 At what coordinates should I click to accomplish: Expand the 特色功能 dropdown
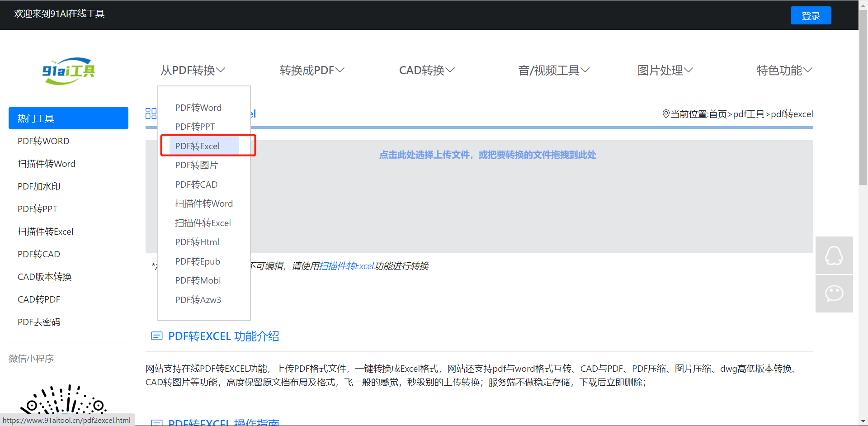(784, 70)
